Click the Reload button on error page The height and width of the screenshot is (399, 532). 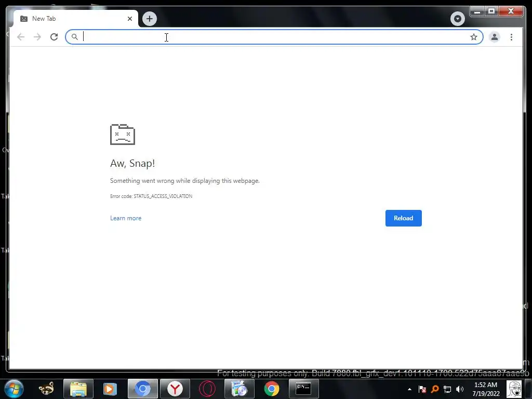click(403, 218)
